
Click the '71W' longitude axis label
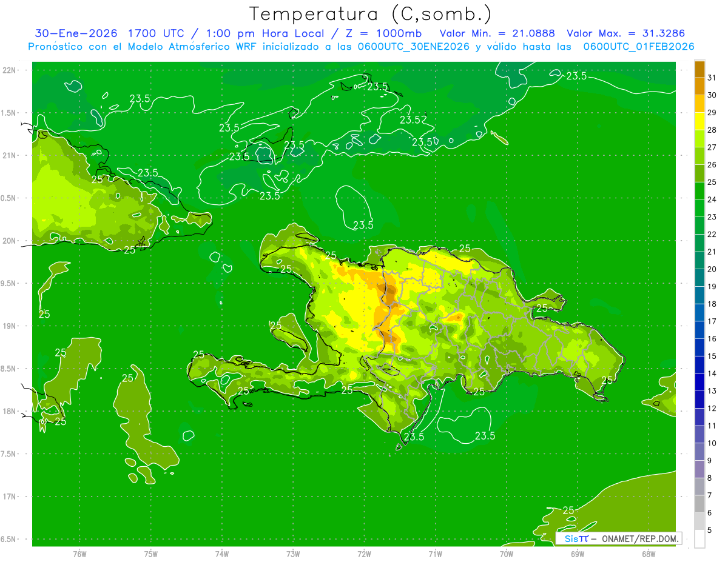click(435, 554)
